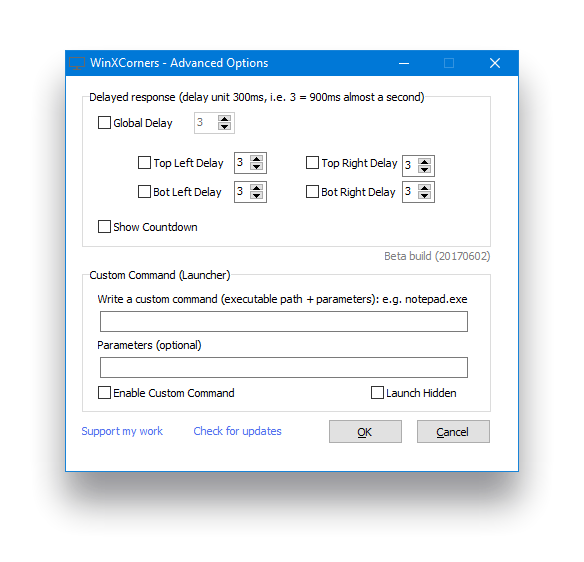Increase Bot Left Delay with up arrow
Screen dimensions: 584x562
point(257,188)
